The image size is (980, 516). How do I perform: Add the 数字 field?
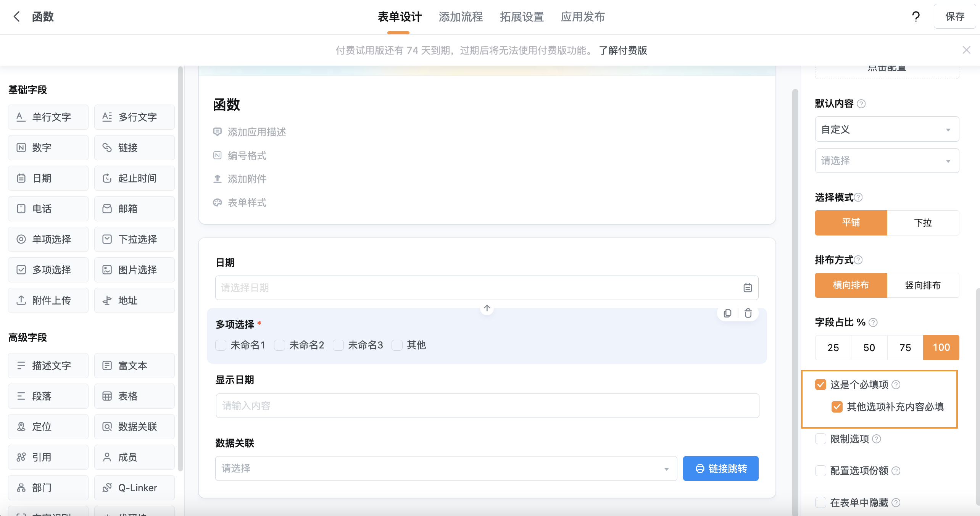[x=48, y=147]
